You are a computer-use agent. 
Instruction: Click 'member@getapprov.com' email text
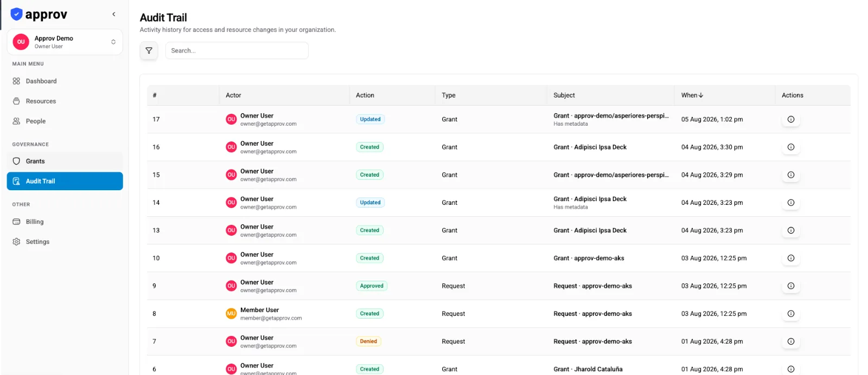point(271,318)
